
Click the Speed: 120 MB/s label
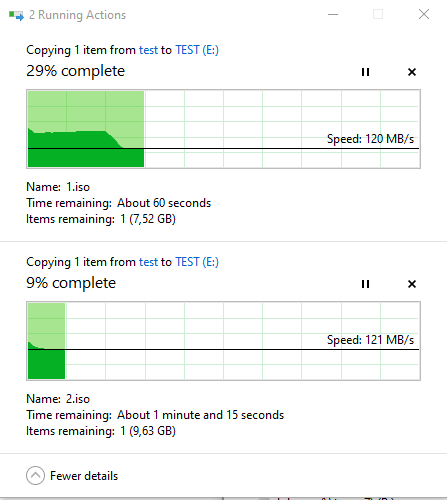coord(370,139)
